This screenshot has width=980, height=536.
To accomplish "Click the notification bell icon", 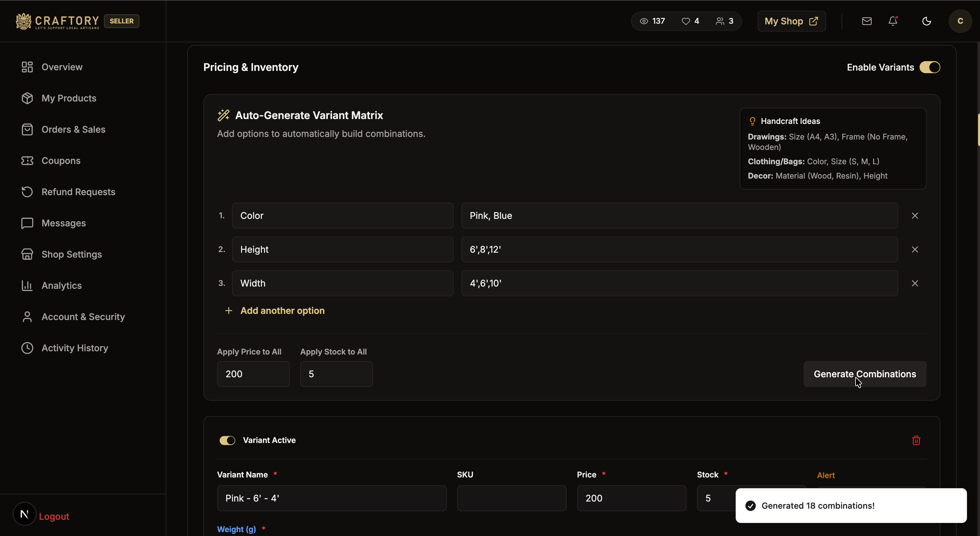I will tap(893, 21).
